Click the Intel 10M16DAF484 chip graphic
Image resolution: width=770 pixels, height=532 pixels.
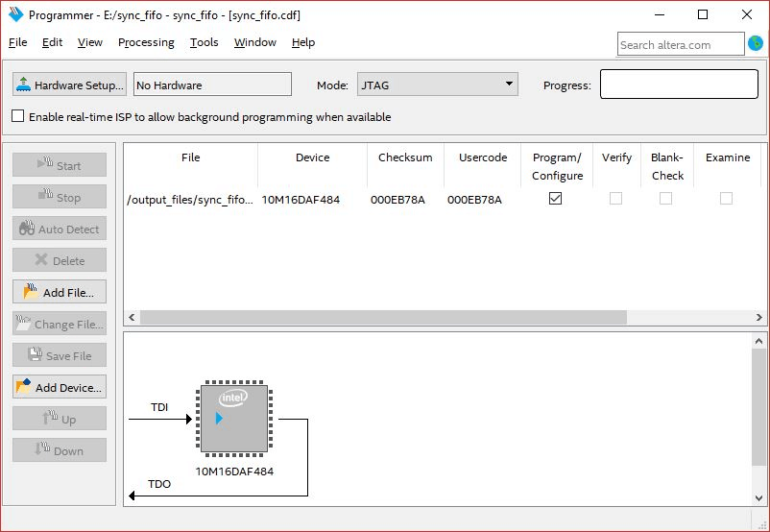pos(234,419)
